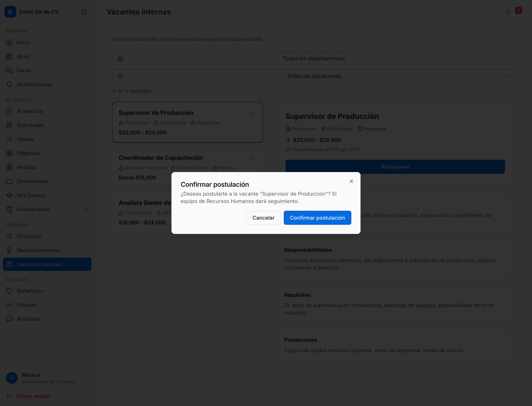Click the red notification count badge

519,10
